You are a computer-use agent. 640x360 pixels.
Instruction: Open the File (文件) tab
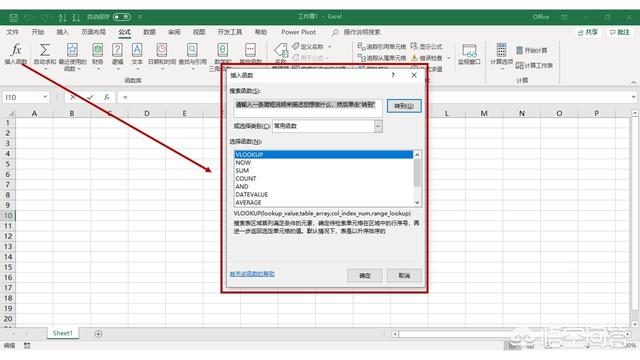click(13, 32)
